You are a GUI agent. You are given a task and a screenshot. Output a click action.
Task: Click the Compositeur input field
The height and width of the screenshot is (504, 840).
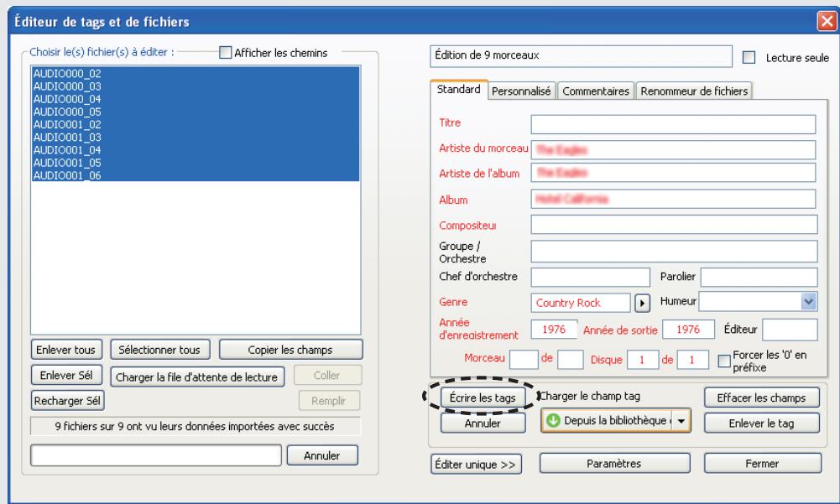674,225
